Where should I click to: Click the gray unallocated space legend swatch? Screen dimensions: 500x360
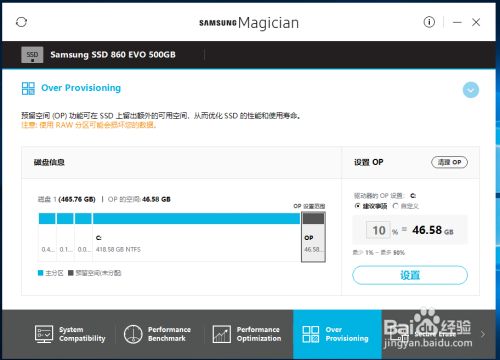tap(71, 273)
